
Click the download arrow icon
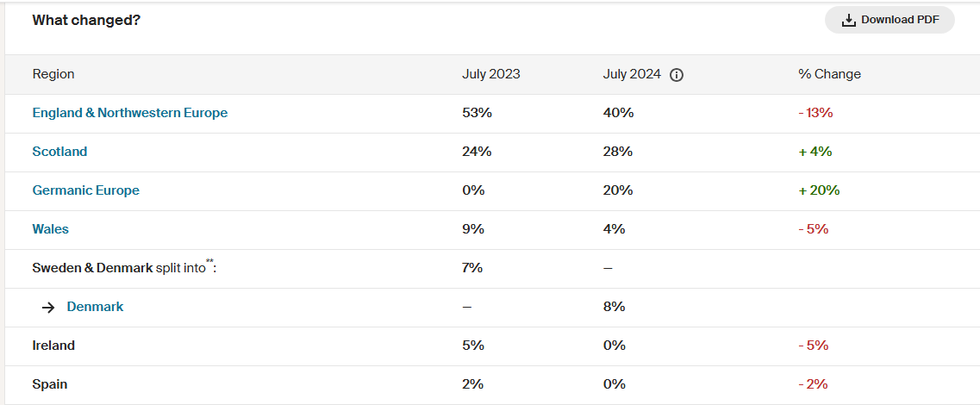tap(849, 20)
